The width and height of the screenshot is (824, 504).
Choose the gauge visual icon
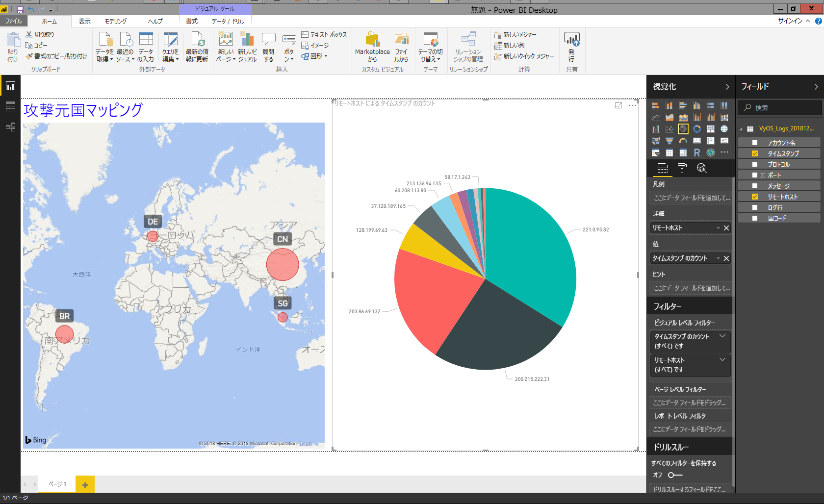[x=683, y=141]
